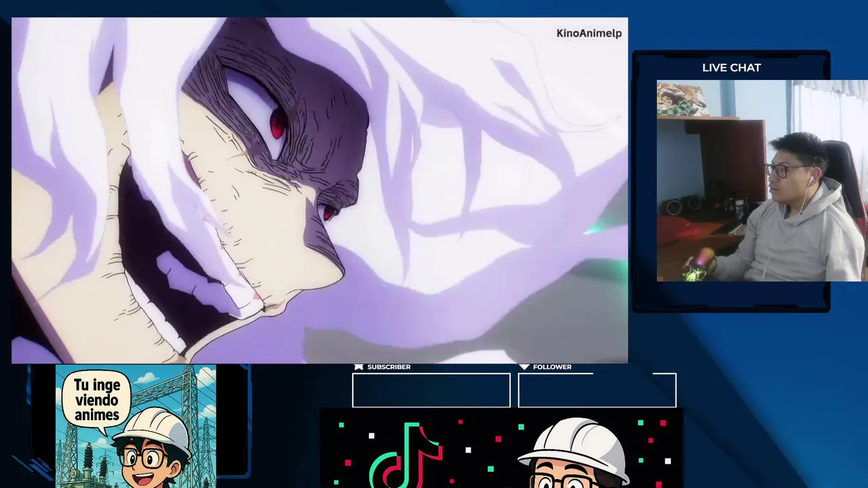The width and height of the screenshot is (868, 488).
Task: Click the empty subscriber name box
Action: click(x=431, y=390)
